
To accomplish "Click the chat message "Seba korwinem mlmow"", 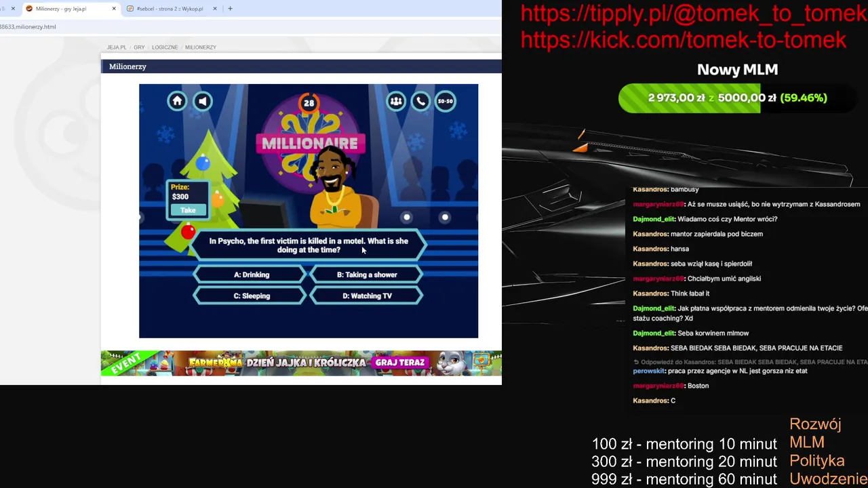I will click(713, 333).
